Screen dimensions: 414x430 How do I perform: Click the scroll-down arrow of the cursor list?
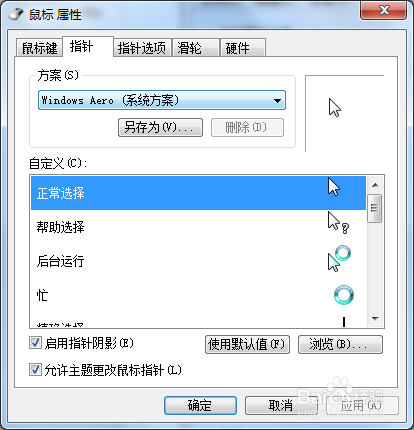[x=375, y=319]
